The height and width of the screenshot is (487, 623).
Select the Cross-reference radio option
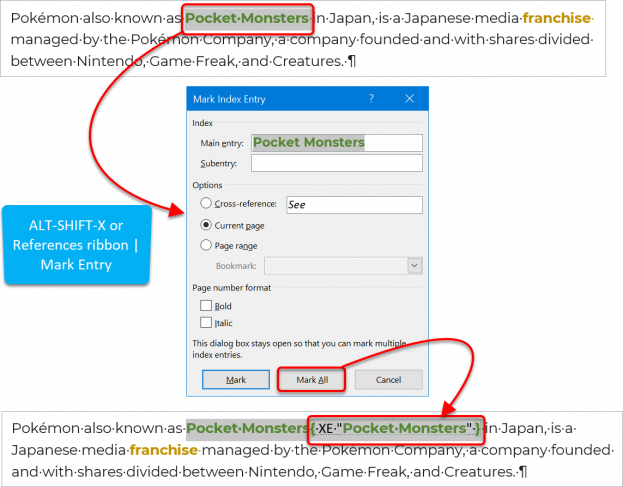pyautogui.click(x=206, y=203)
